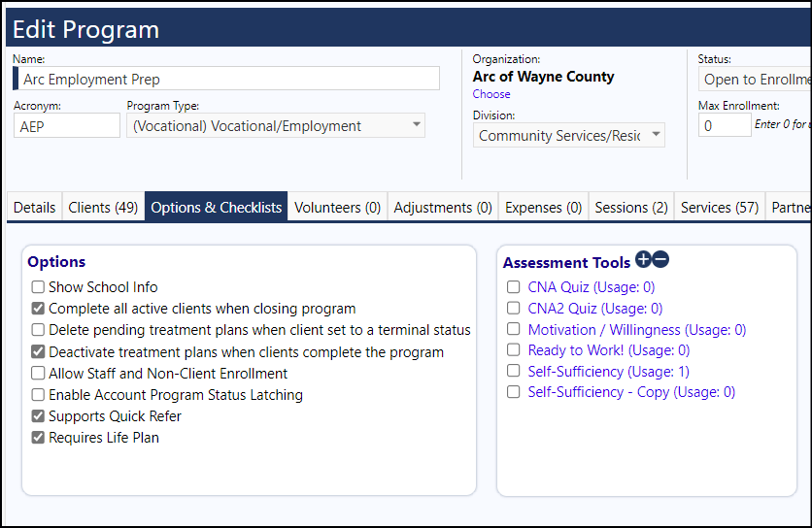Check the Ready to Work! checkbox
The width and height of the screenshot is (812, 528).
click(x=513, y=350)
